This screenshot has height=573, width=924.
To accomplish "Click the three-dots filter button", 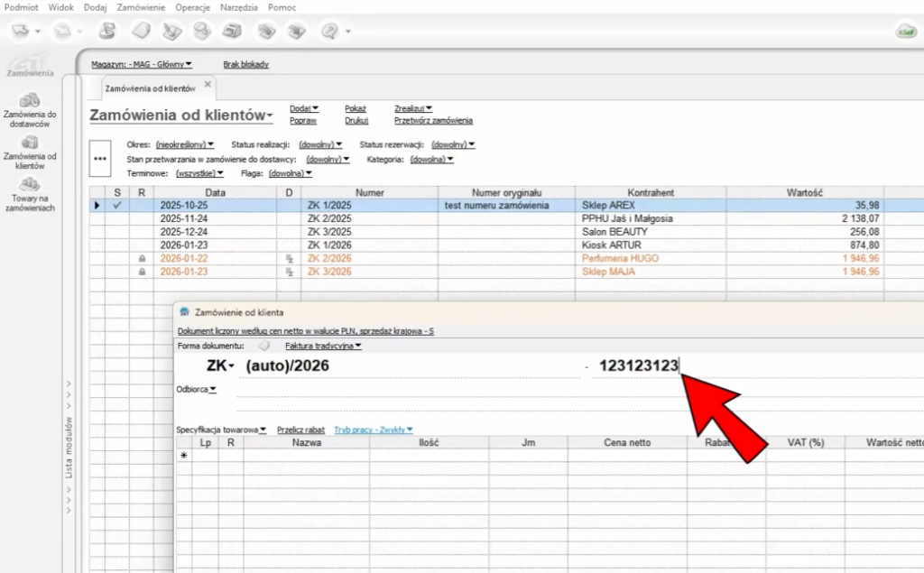I will click(x=100, y=159).
